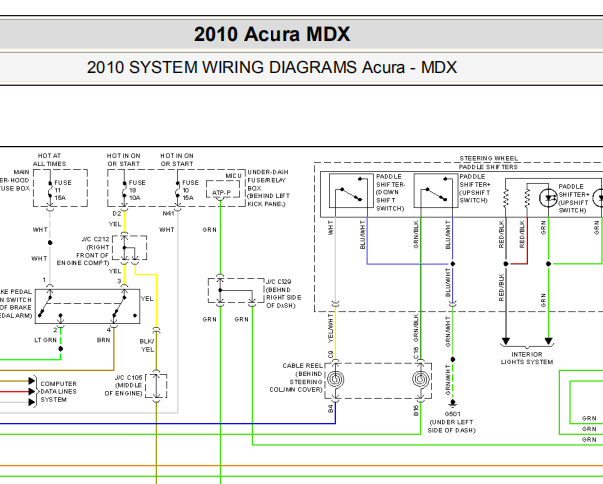Click the "FUSE 11 15A" label
Screen dimensions: 603x484
coord(62,190)
